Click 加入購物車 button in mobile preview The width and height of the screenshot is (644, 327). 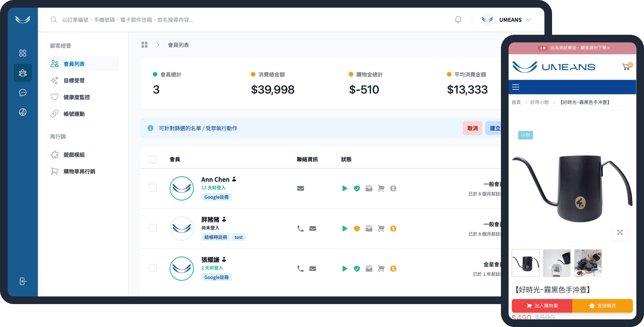tap(542, 306)
